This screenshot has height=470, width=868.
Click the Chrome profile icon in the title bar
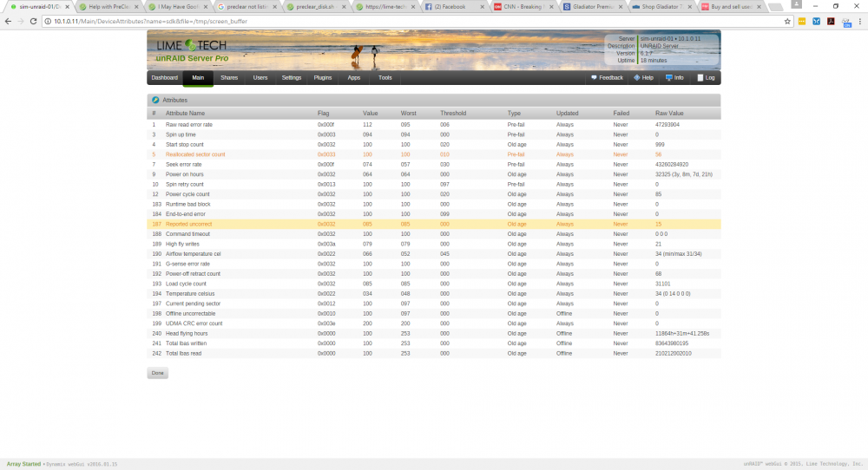(x=796, y=4)
